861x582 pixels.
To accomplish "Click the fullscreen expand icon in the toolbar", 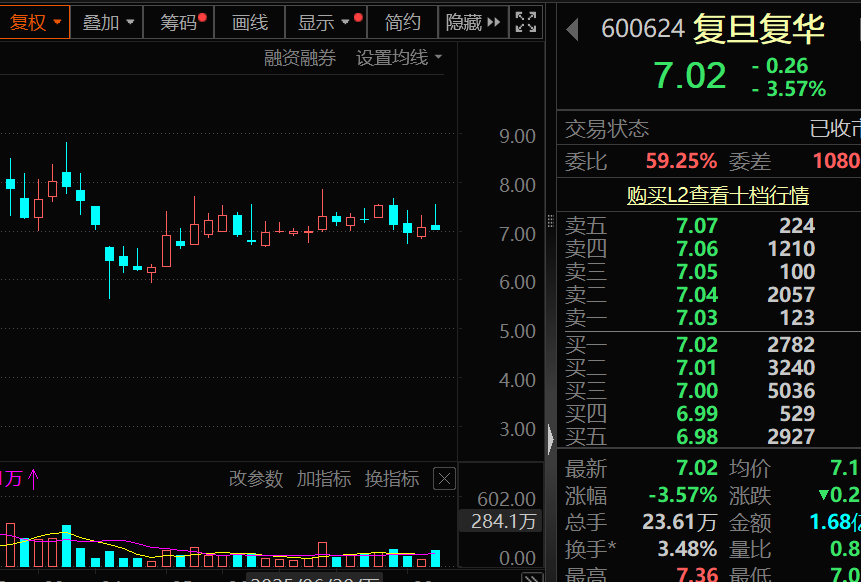I will pyautogui.click(x=525, y=22).
